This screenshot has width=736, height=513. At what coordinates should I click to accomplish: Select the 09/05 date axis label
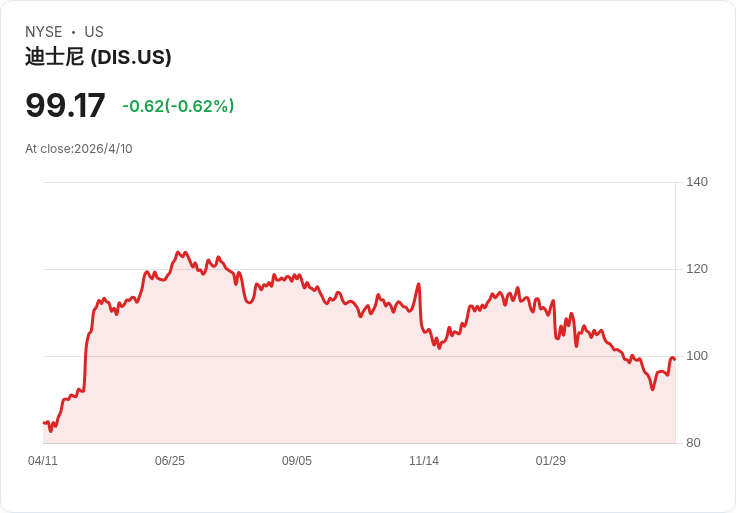point(297,461)
